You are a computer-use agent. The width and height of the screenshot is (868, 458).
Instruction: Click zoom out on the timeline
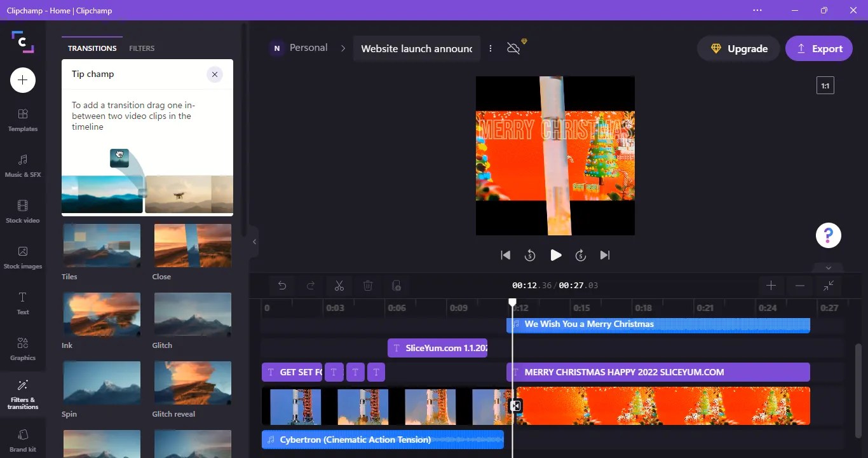[799, 286]
